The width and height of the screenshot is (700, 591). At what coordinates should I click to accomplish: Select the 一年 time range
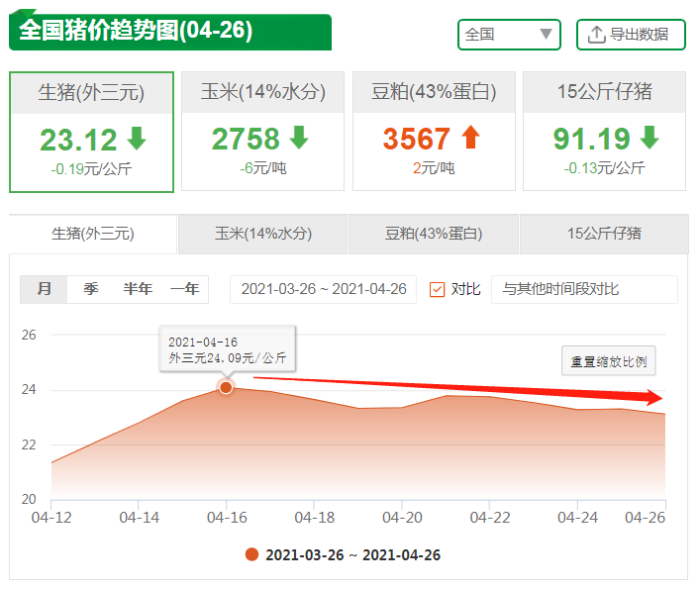click(x=184, y=289)
